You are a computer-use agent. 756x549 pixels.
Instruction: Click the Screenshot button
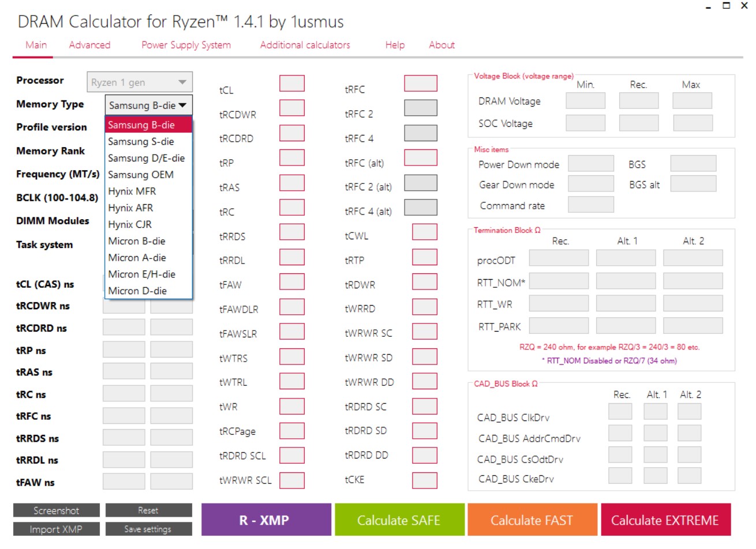tap(57, 510)
